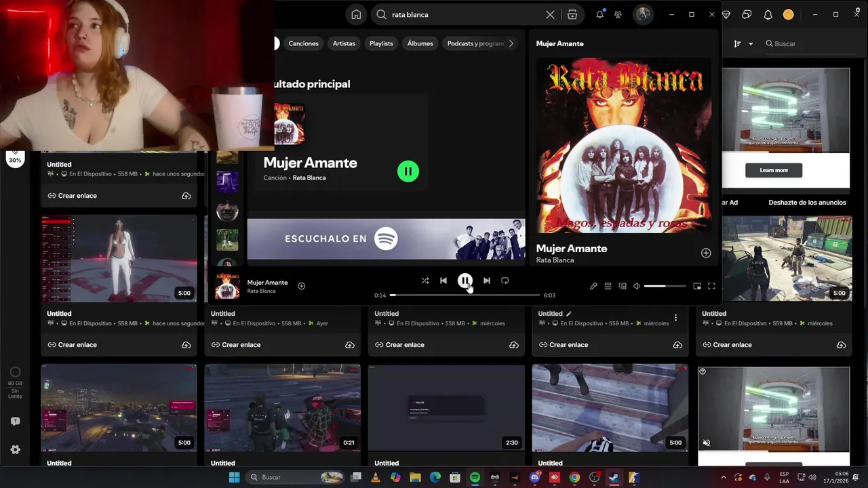This screenshot has width=868, height=488.
Task: Connect to a device in Spotify
Action: [x=623, y=286]
